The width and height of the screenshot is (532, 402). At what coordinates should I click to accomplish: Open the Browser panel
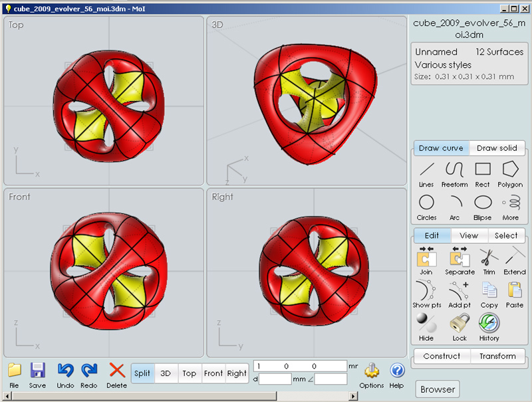pyautogui.click(x=438, y=389)
